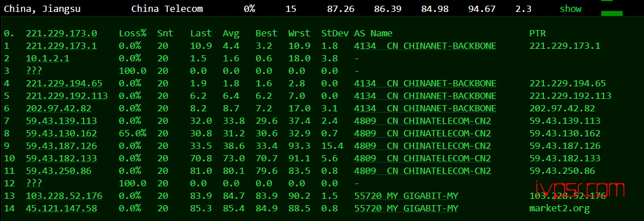This screenshot has height=221, width=644.
Task: Open AS 4809 CHINATELECOM-CN2 link in hop 8
Action: 423,134
